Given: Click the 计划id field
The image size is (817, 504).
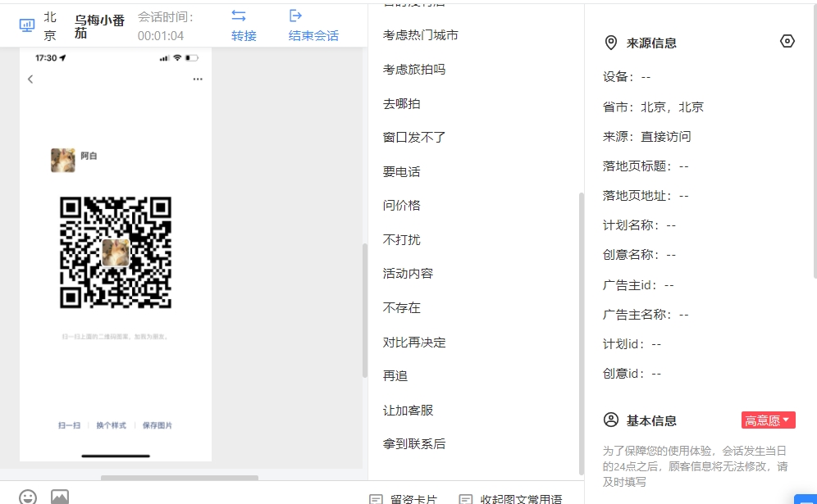Looking at the screenshot, I should (x=632, y=345).
